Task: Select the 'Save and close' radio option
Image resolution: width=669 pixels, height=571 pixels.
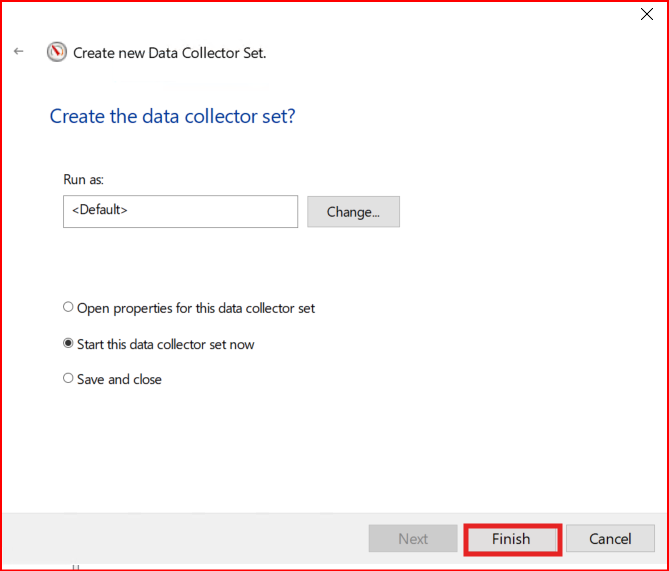Action: 68,379
